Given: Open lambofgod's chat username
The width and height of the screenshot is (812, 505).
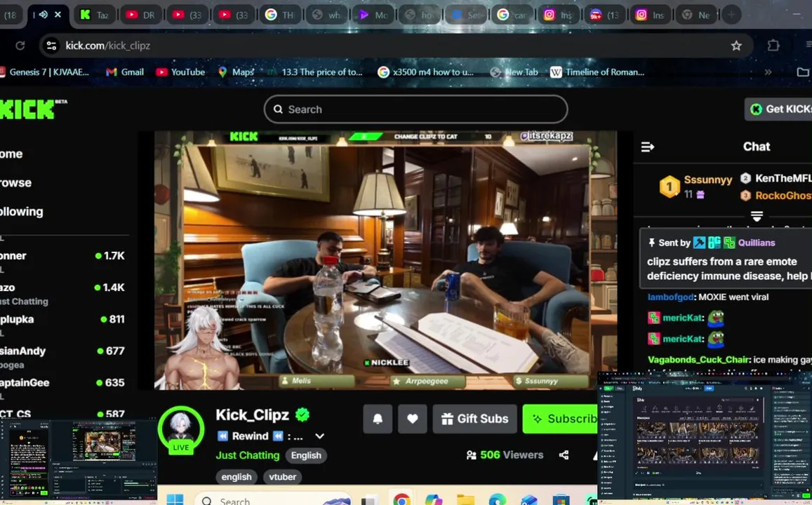Looking at the screenshot, I should coord(670,297).
